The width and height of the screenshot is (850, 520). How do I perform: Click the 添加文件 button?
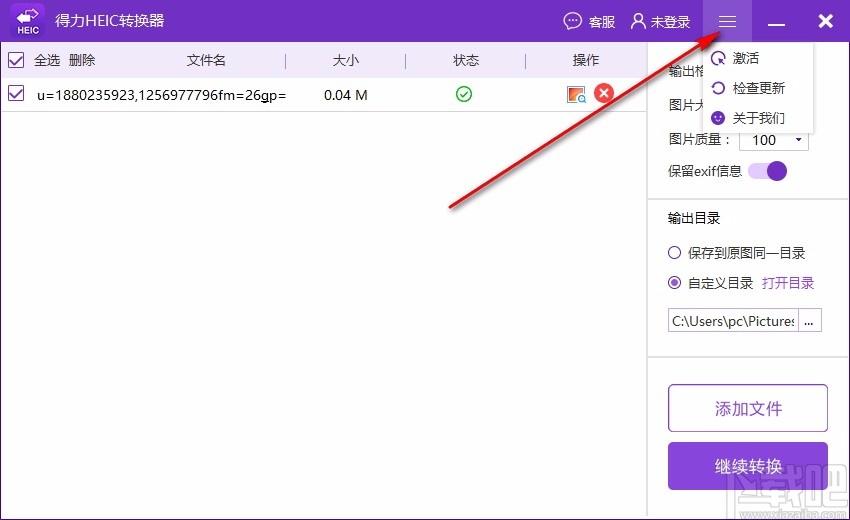click(748, 408)
